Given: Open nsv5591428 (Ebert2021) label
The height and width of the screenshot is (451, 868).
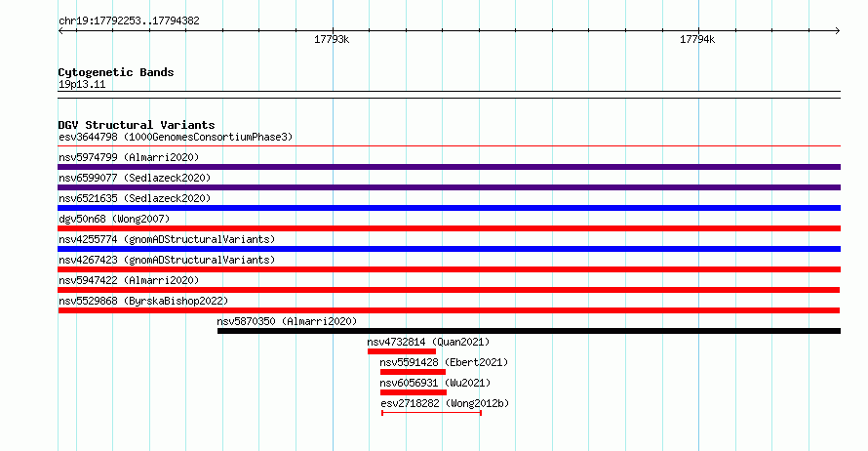Looking at the screenshot, I should pos(444,362).
